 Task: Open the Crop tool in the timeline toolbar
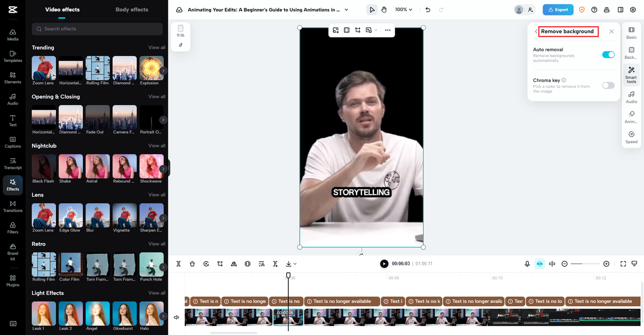(219, 263)
